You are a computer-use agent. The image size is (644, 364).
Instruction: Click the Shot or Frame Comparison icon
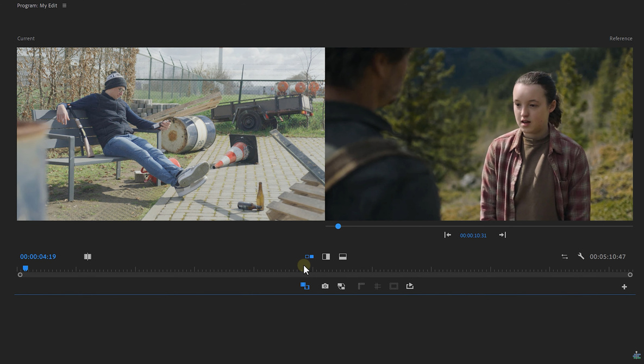(87, 256)
